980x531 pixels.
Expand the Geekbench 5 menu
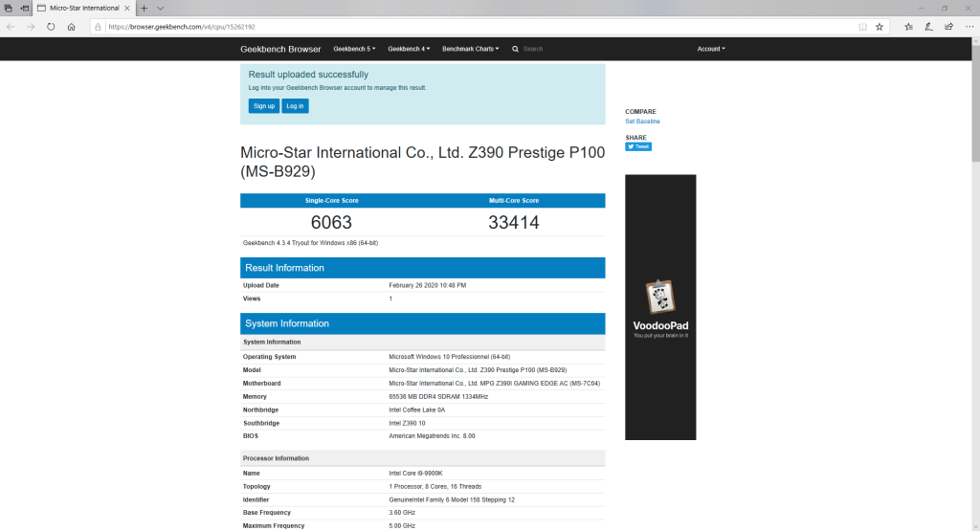coord(354,49)
